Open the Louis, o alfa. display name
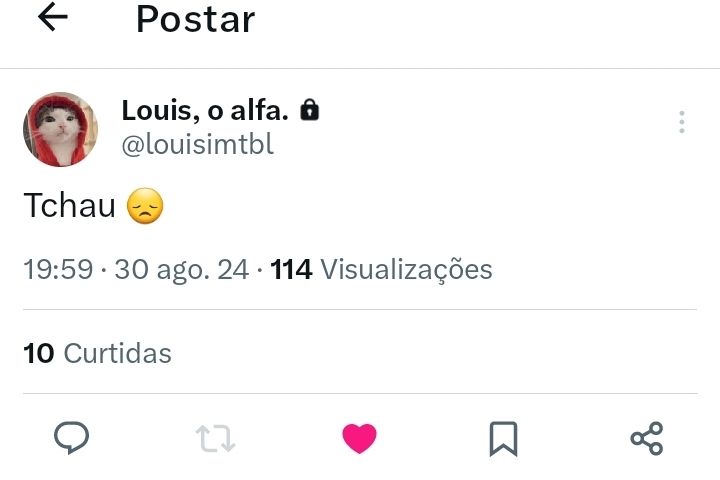 (x=205, y=110)
